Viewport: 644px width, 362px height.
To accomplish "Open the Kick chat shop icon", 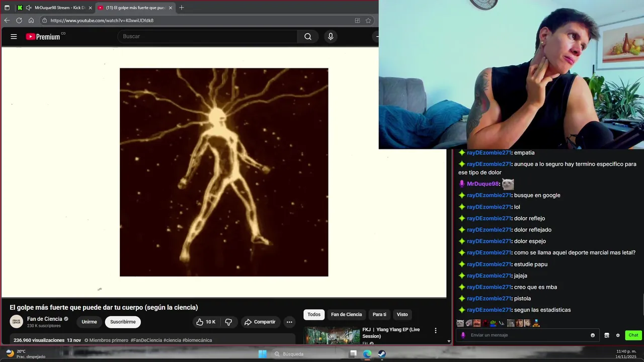I will 607,335.
